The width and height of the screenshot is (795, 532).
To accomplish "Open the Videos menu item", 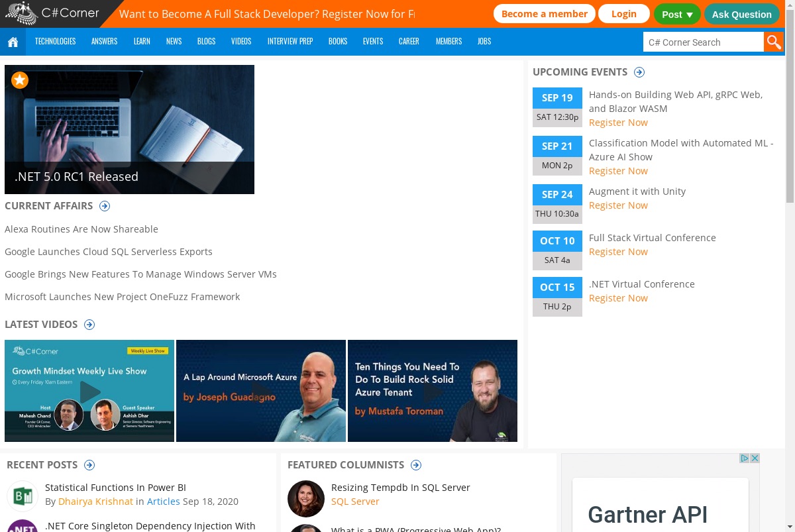I will click(241, 41).
